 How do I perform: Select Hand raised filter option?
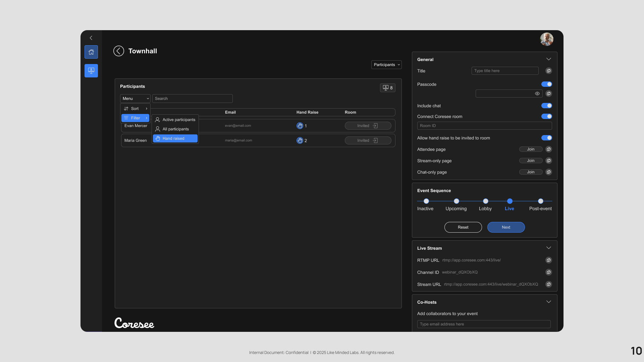point(175,138)
